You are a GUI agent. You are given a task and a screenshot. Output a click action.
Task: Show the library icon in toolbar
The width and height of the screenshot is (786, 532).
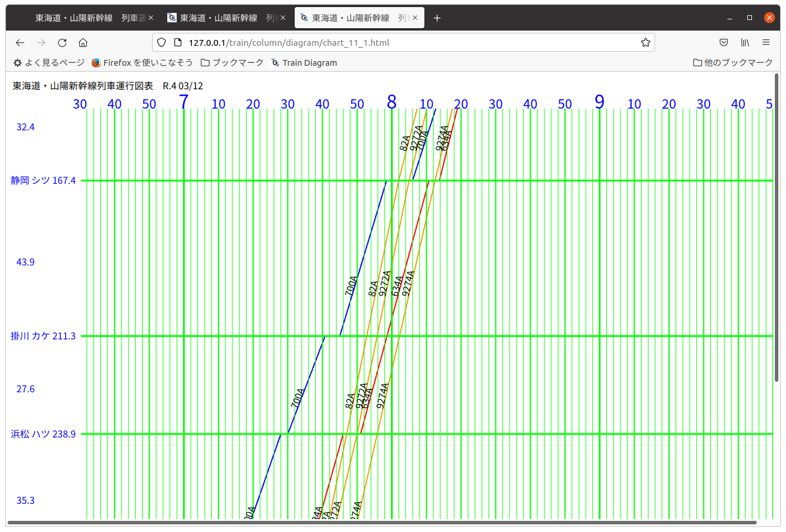tap(745, 42)
